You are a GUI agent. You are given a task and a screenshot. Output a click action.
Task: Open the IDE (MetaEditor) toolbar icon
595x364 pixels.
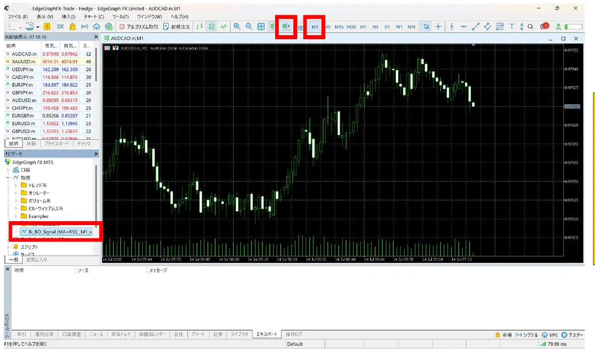[60, 26]
